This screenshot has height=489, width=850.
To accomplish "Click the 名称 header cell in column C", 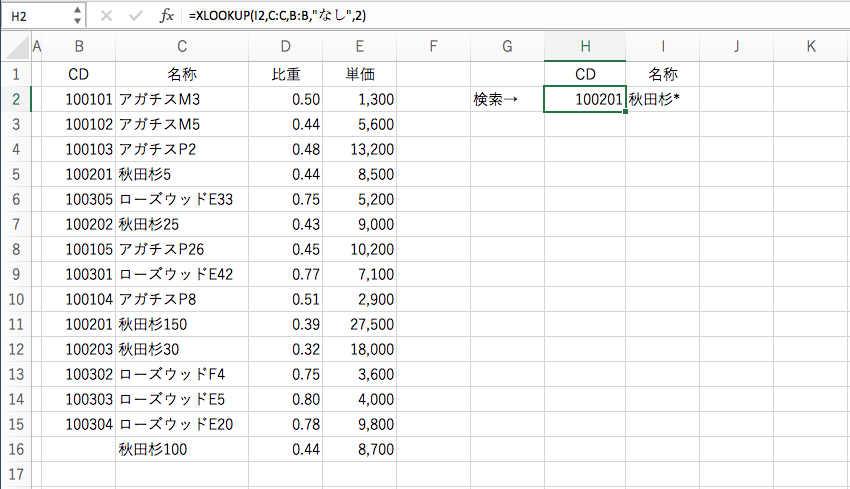I will (x=182, y=74).
